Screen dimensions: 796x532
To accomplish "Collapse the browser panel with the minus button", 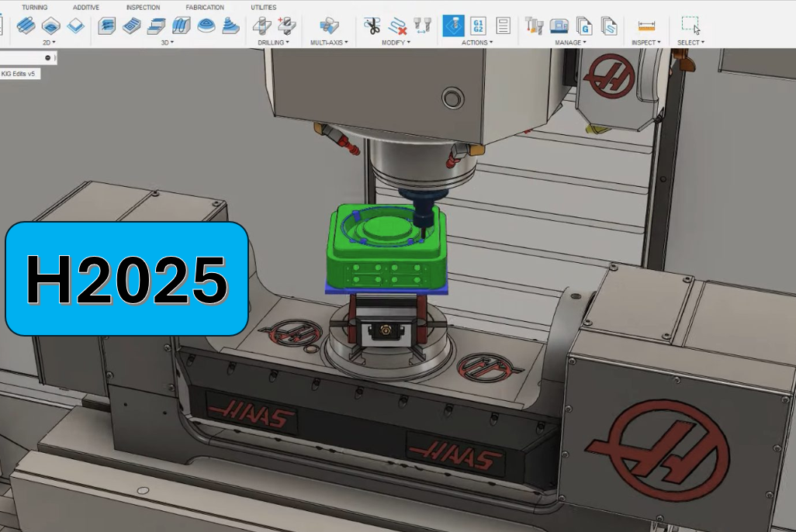I will pyautogui.click(x=48, y=58).
